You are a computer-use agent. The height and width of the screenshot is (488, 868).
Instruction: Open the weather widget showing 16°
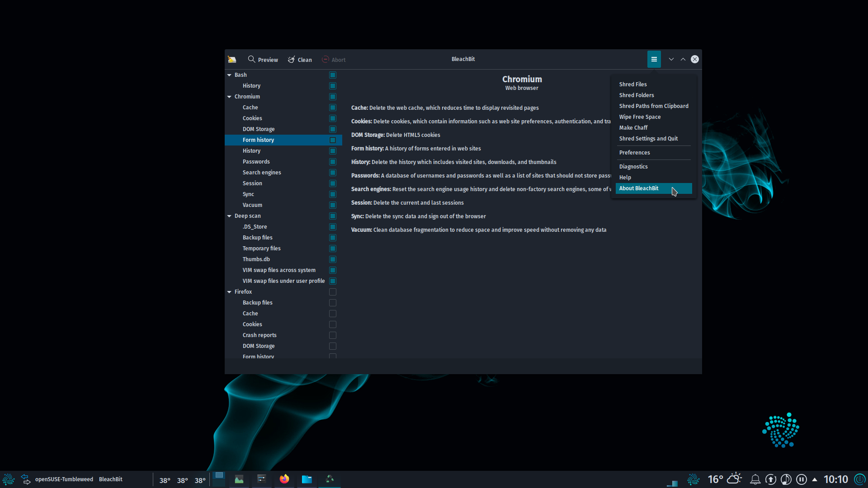coord(725,479)
